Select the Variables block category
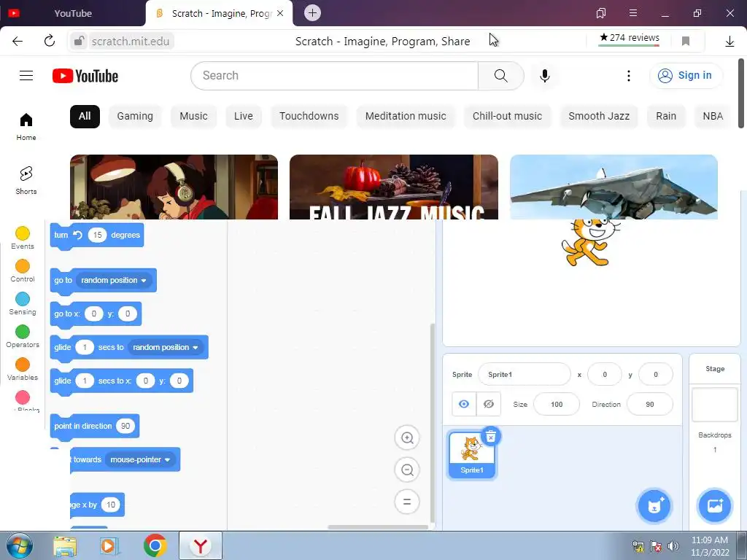This screenshot has width=747, height=560. [23, 370]
